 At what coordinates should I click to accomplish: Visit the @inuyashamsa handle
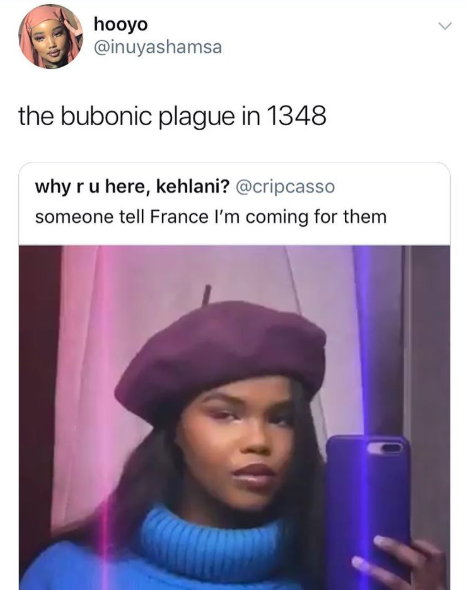tap(157, 48)
